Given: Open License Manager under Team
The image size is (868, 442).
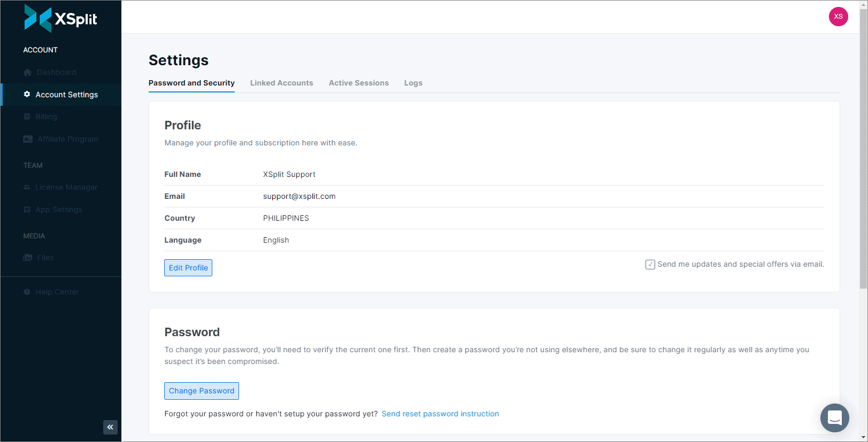Looking at the screenshot, I should pos(67,187).
